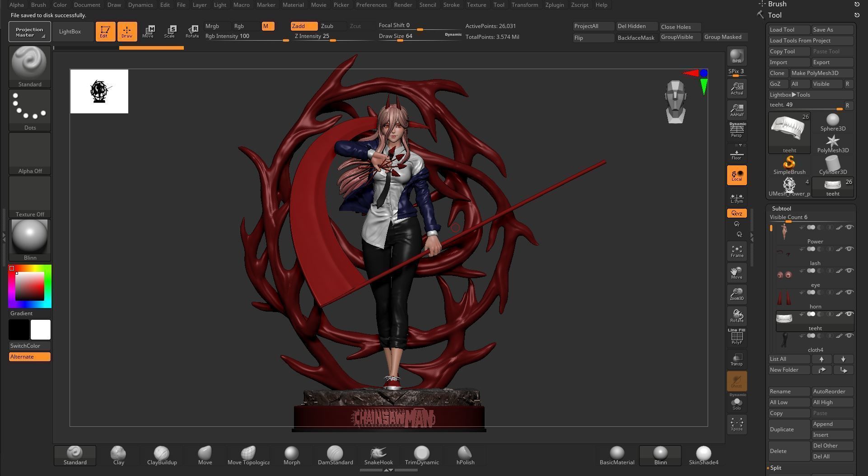Toggle Local symmetry mode
Viewport: 868px width, 476px height.
click(737, 175)
